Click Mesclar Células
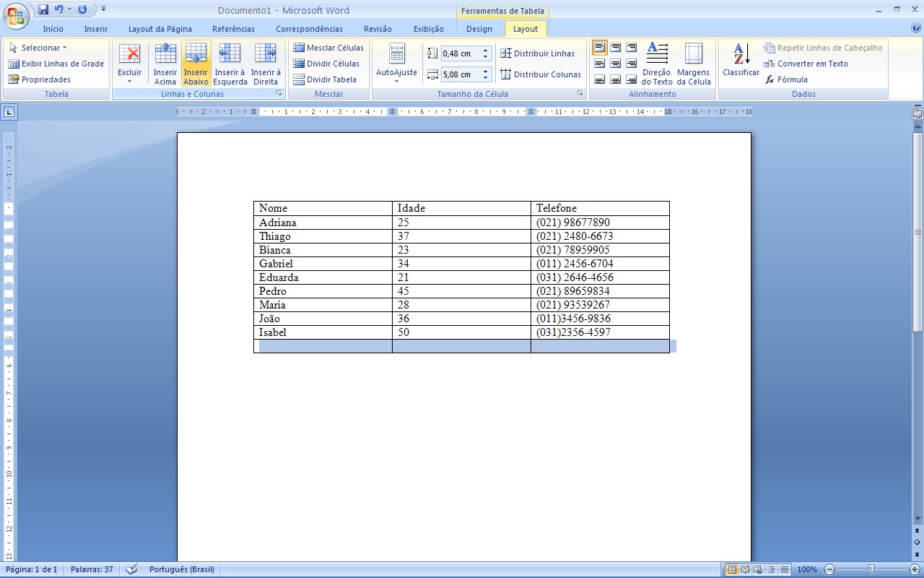 click(x=328, y=48)
